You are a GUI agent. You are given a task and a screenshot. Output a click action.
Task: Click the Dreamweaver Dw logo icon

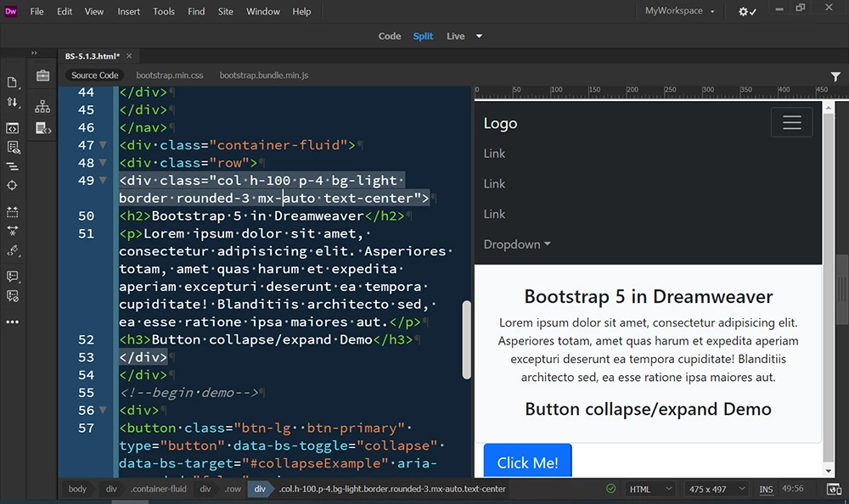click(11, 11)
